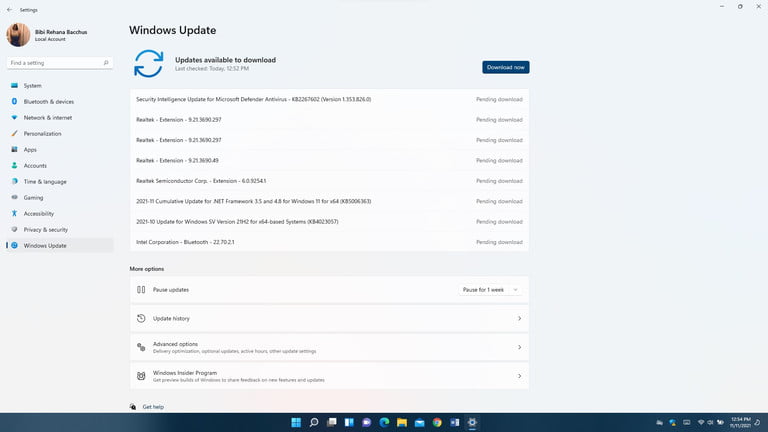Open Bluetooth & devices settings
Image resolution: width=768 pixels, height=432 pixels.
60,101
